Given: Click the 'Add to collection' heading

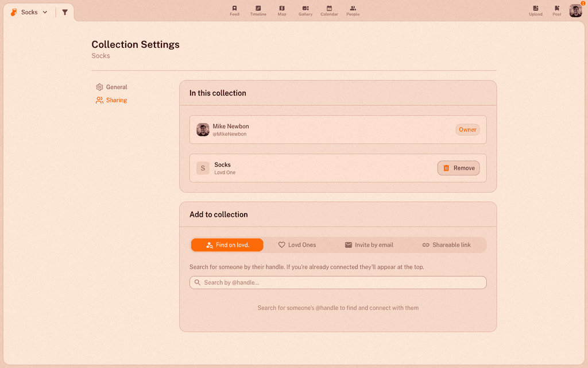Looking at the screenshot, I should coord(219,214).
